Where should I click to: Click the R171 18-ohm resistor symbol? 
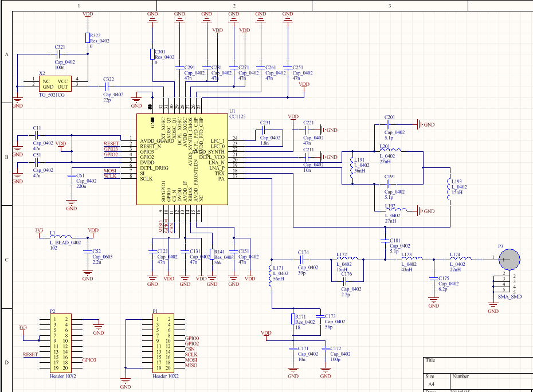(293, 319)
